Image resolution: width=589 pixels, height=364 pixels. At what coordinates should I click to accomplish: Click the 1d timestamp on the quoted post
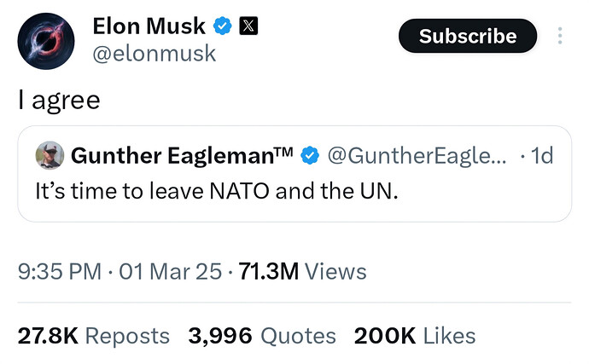pos(541,156)
